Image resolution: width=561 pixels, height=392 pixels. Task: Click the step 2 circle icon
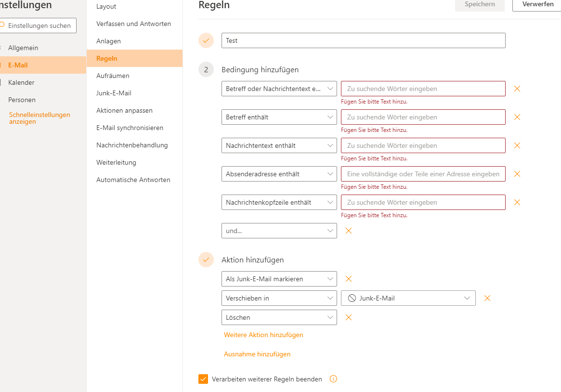click(x=206, y=70)
